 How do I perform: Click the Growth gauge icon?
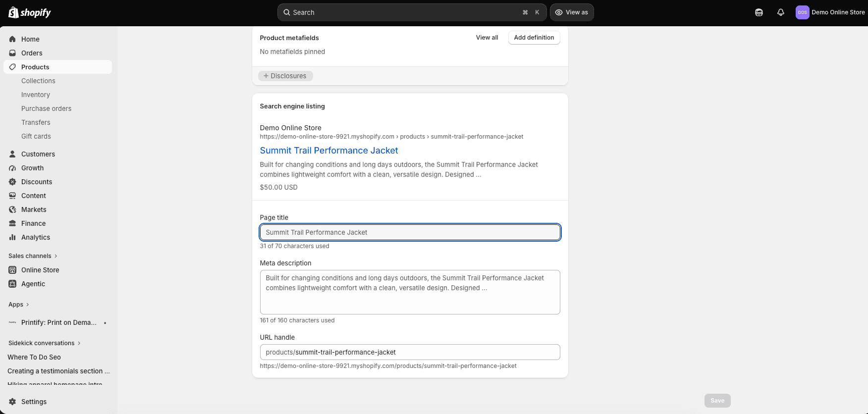(12, 168)
